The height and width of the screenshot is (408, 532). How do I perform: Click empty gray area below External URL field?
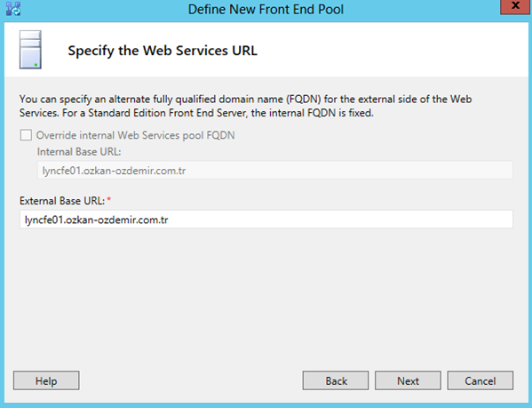[266, 295]
